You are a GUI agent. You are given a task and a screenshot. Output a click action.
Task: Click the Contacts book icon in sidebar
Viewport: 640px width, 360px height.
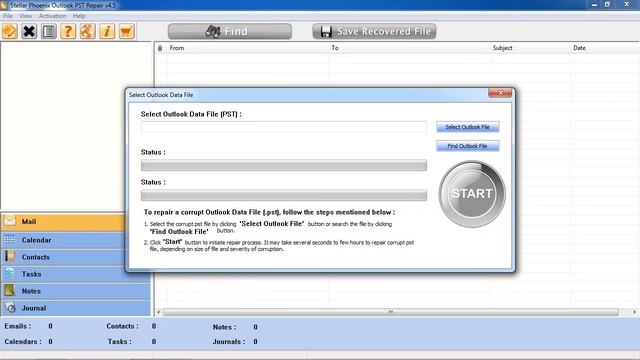[x=10, y=256]
